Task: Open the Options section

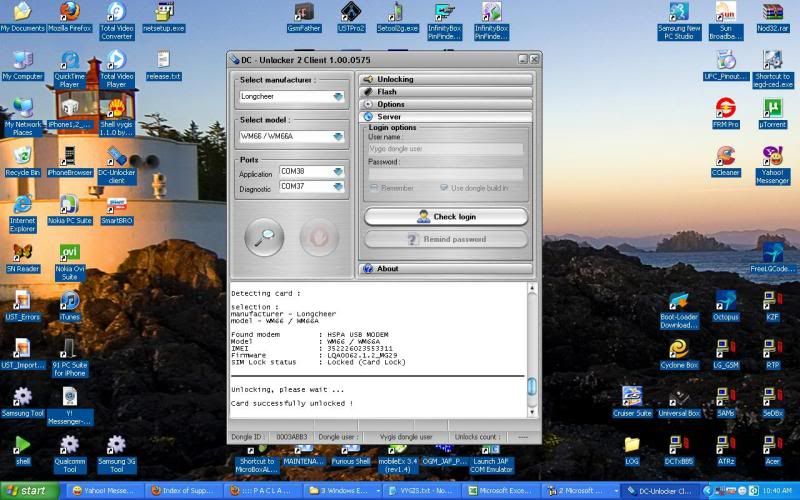Action: click(x=446, y=104)
